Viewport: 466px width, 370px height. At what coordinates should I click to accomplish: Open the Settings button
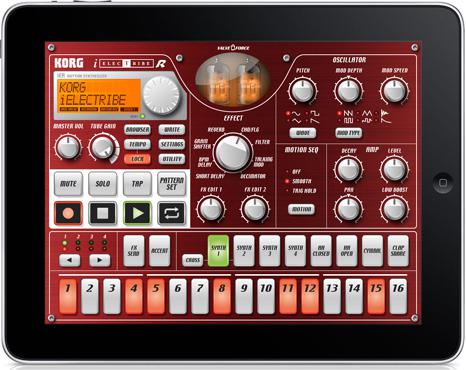coord(172,144)
